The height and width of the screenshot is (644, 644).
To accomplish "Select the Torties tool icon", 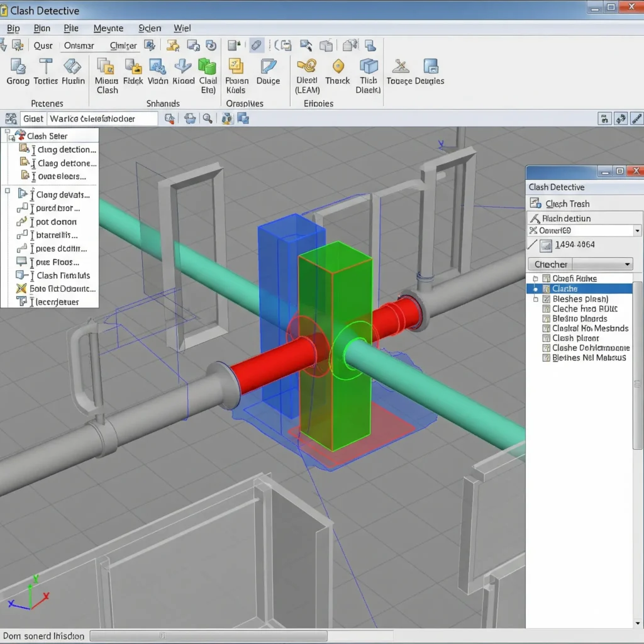I will 46,67.
